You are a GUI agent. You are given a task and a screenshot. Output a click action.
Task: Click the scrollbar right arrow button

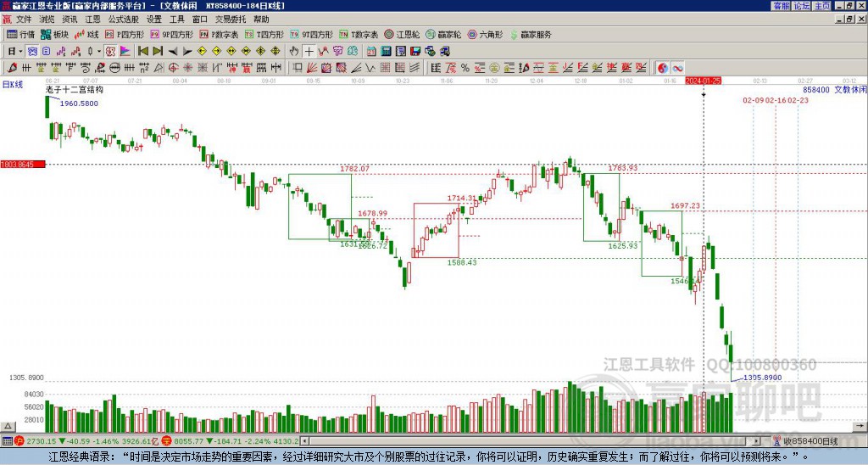pos(757,441)
